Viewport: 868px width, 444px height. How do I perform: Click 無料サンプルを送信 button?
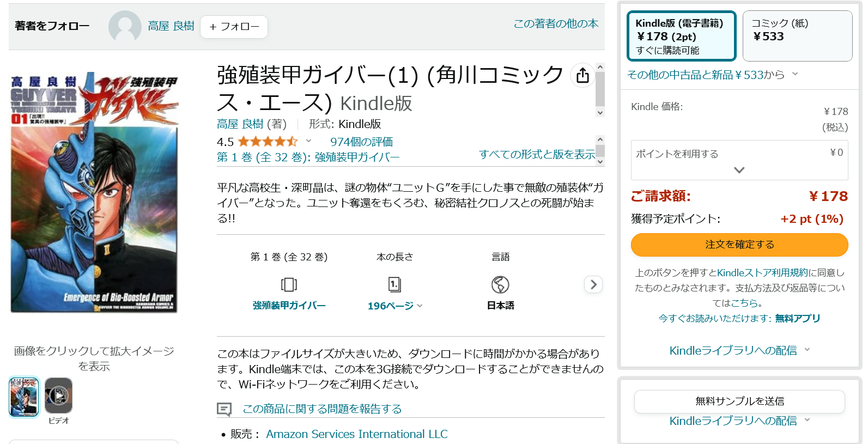pos(739,402)
